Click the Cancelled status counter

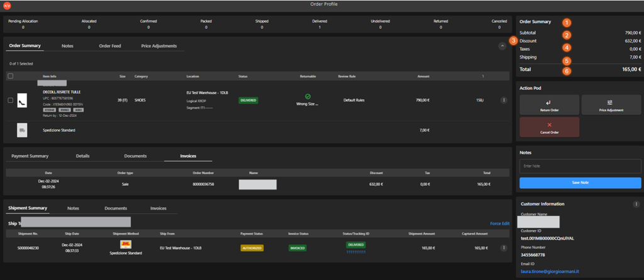tap(499, 24)
